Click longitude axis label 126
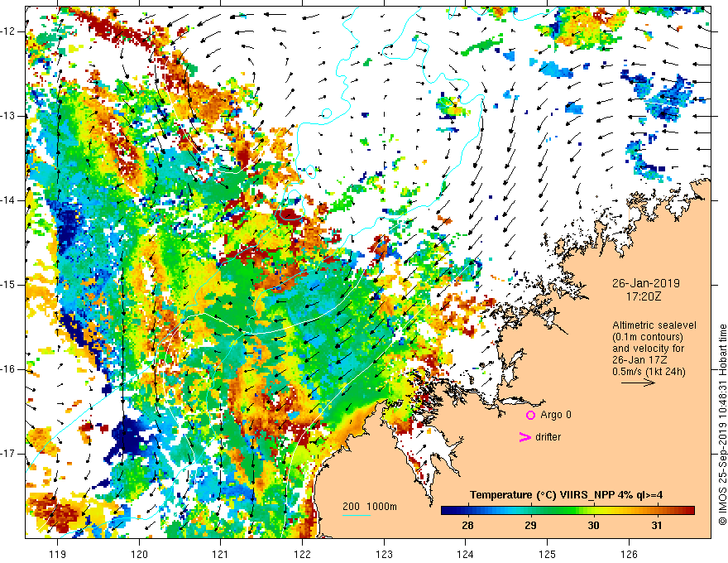 tap(629, 554)
